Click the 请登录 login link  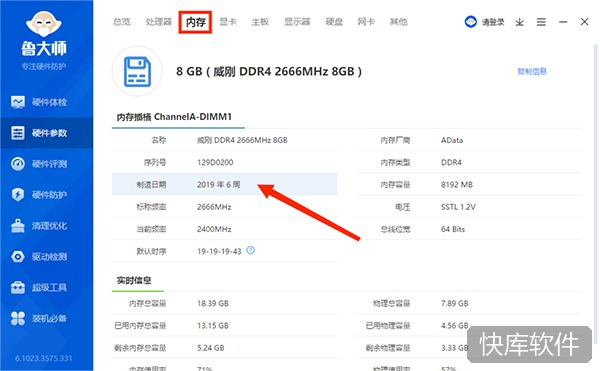(x=493, y=23)
